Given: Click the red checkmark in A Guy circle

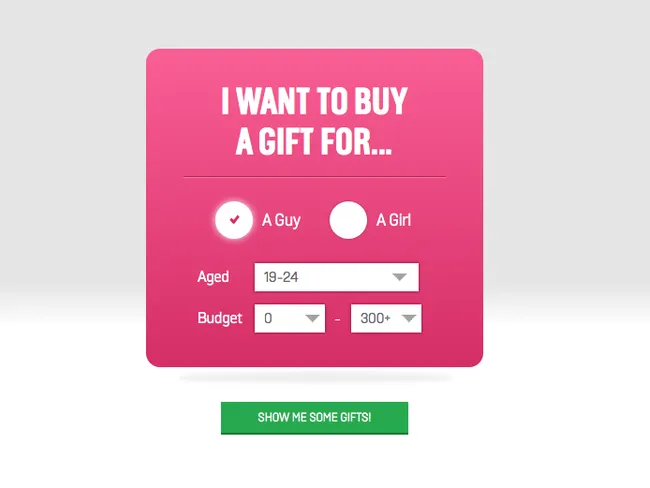Looking at the screenshot, I should pos(234,219).
